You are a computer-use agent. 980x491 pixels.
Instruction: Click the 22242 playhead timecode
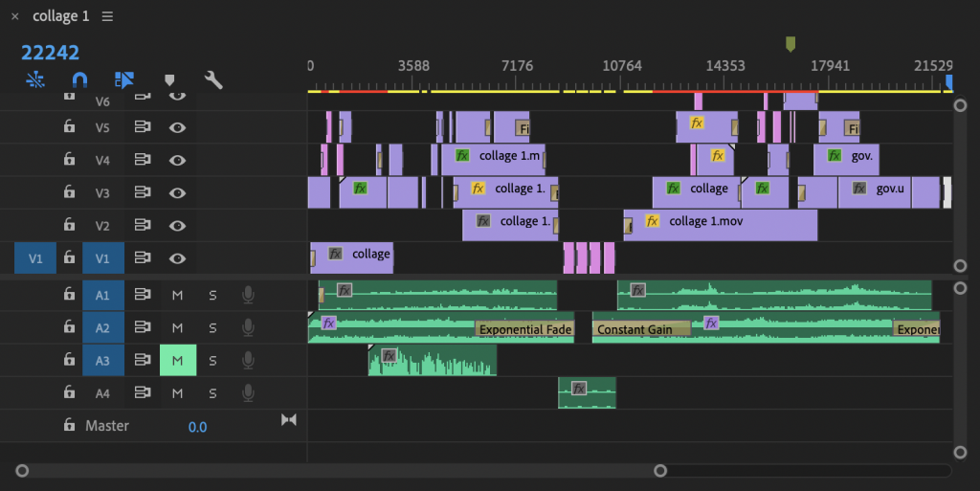coord(50,53)
